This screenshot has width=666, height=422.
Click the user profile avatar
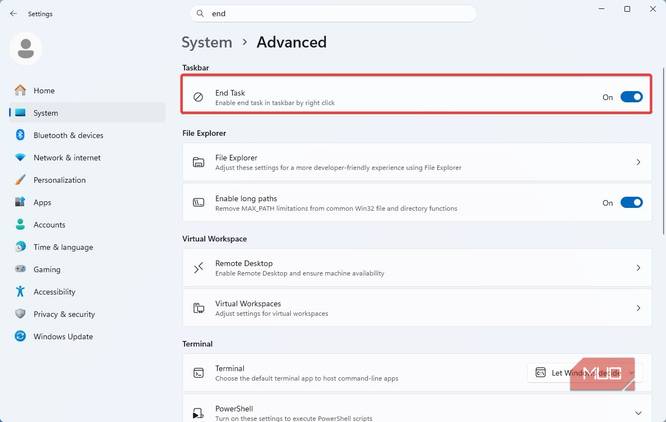tap(26, 48)
